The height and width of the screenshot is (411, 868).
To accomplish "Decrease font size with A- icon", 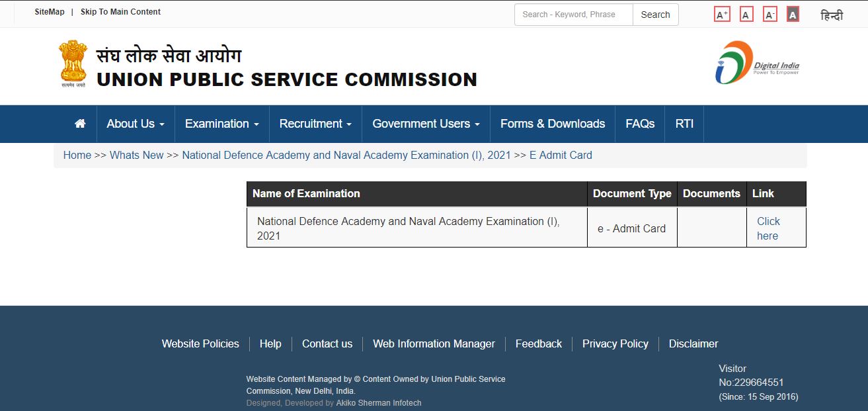I will [x=770, y=15].
